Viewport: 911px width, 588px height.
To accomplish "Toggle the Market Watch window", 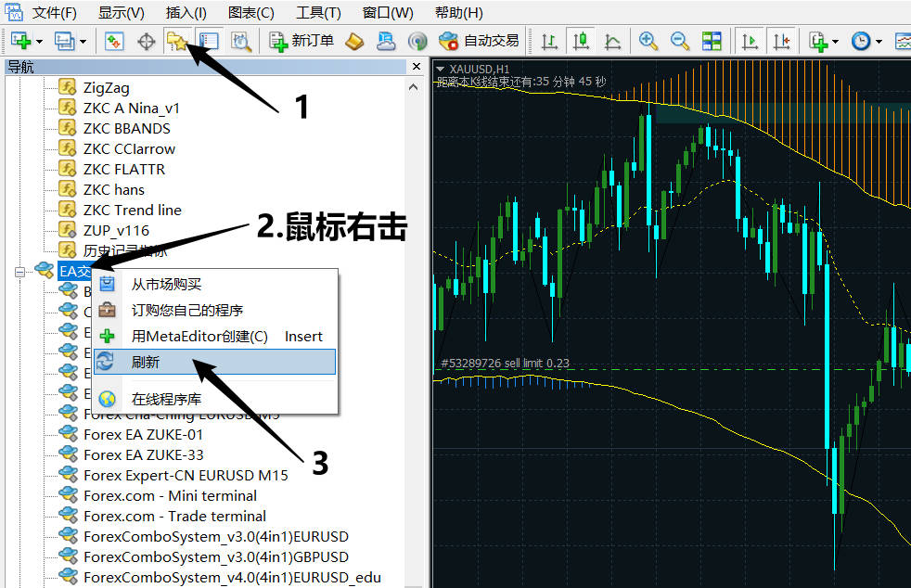I will (x=114, y=41).
